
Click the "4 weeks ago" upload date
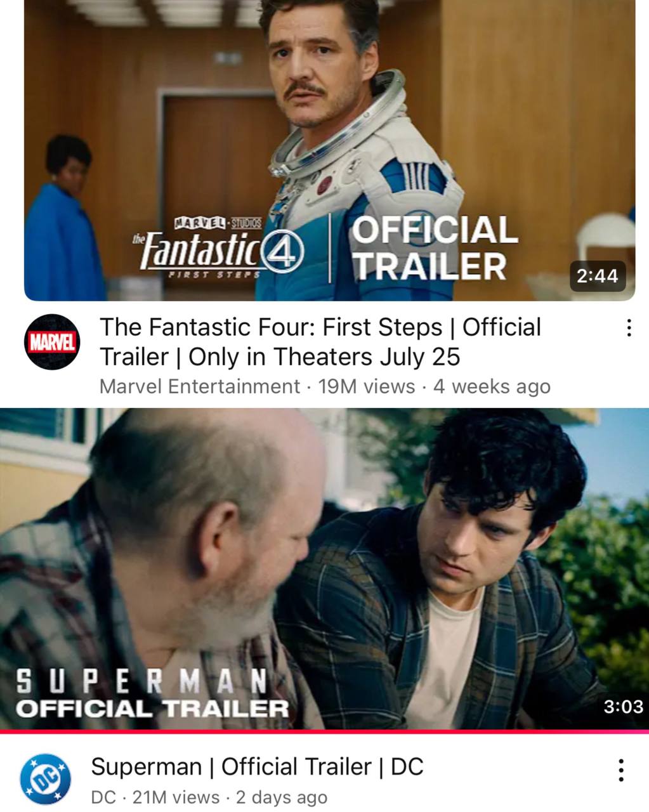pos(492,387)
